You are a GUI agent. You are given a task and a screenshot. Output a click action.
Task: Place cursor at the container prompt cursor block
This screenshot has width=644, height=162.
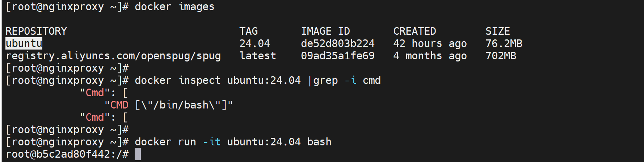(138, 154)
